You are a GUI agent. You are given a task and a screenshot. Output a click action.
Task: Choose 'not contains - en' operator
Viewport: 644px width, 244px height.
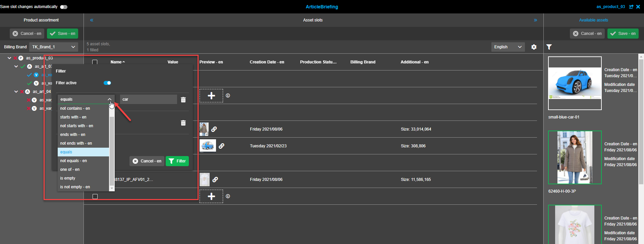point(84,108)
